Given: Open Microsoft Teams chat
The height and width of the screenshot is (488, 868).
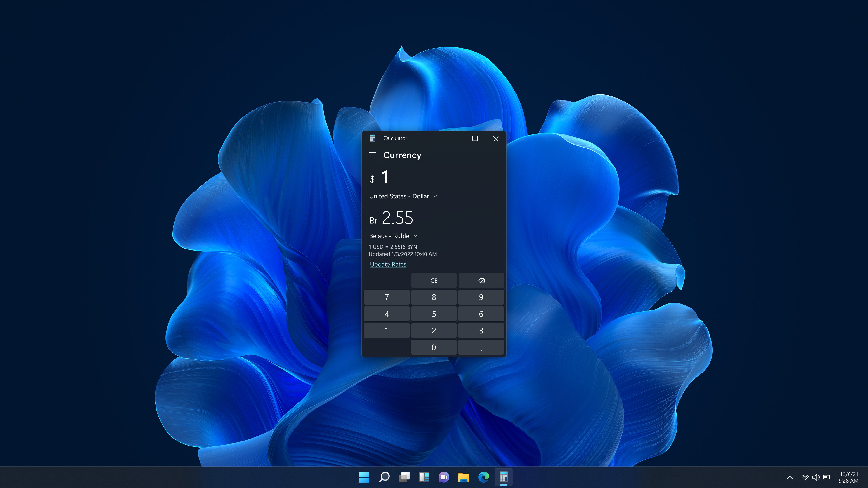Looking at the screenshot, I should coord(444,477).
